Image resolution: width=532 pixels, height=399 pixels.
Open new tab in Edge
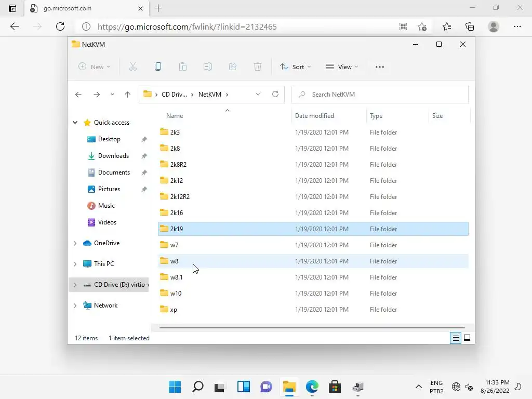tap(158, 8)
